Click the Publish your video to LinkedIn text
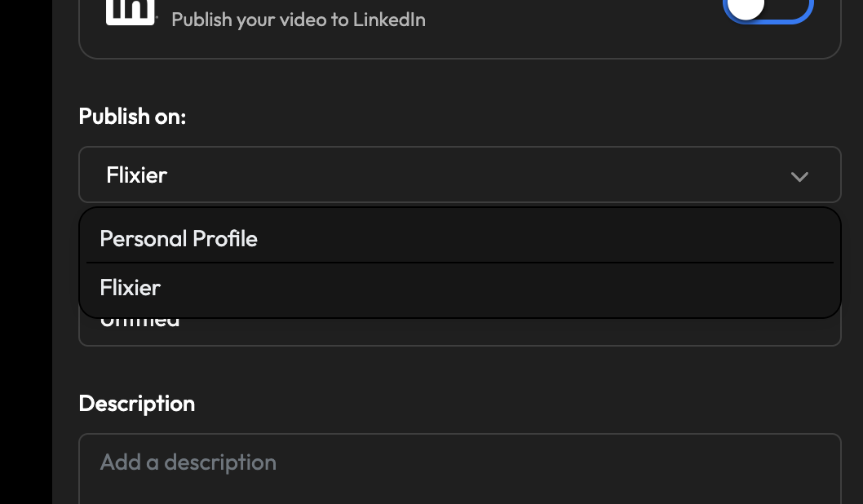This screenshot has width=863, height=504. pyautogui.click(x=298, y=20)
